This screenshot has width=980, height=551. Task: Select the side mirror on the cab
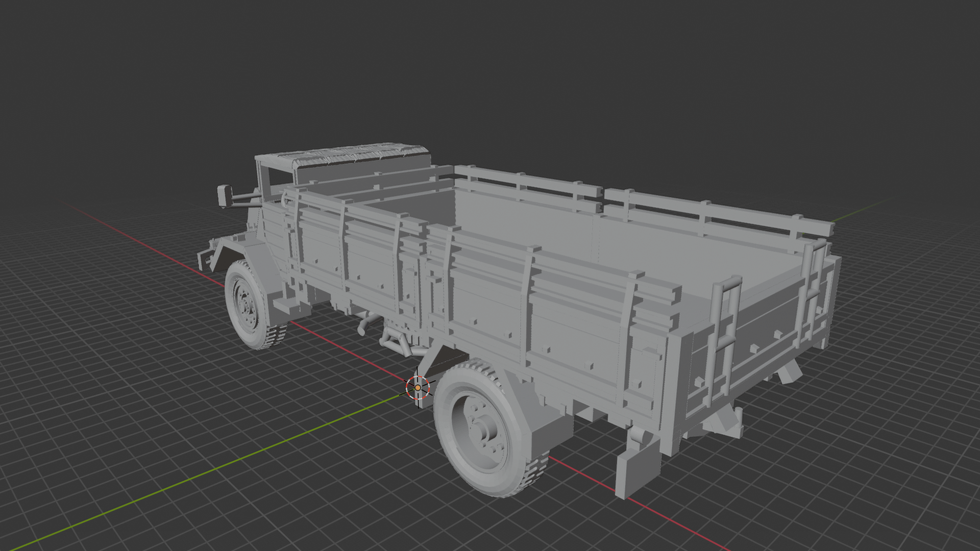(225, 195)
